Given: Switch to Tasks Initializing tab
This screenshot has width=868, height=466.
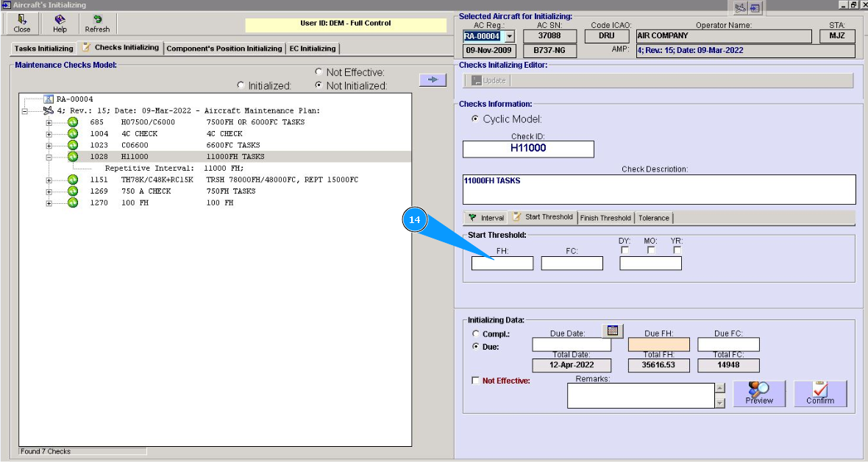Looking at the screenshot, I should click(44, 49).
